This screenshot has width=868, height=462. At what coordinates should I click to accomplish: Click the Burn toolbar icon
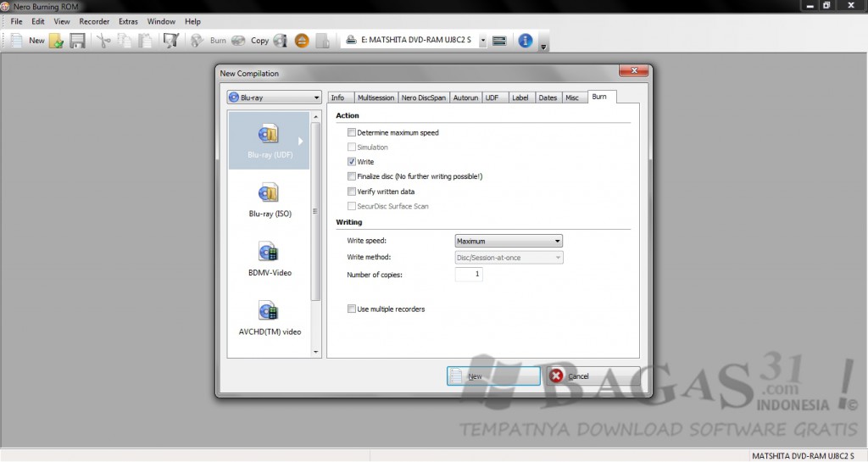(197, 41)
